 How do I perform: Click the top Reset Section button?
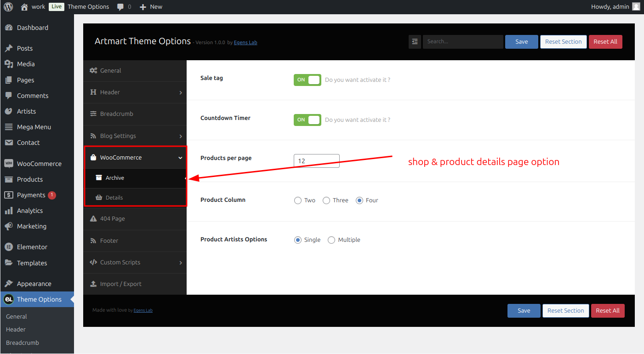tap(564, 41)
